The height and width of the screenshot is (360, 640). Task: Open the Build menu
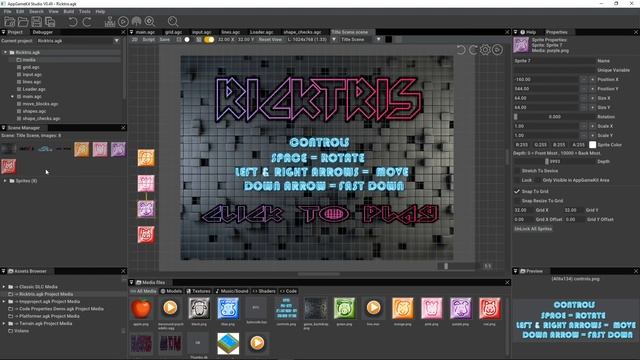point(69,12)
